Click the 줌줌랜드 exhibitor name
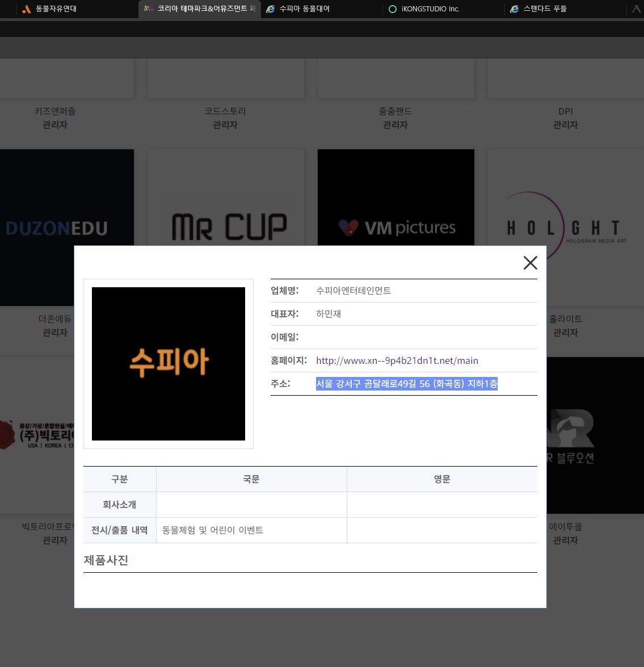The height and width of the screenshot is (667, 644). tap(395, 111)
